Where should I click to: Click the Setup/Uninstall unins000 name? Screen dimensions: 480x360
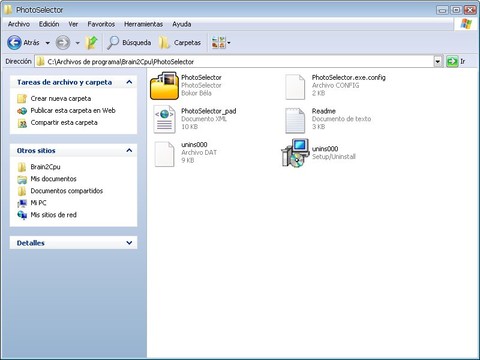[325, 149]
